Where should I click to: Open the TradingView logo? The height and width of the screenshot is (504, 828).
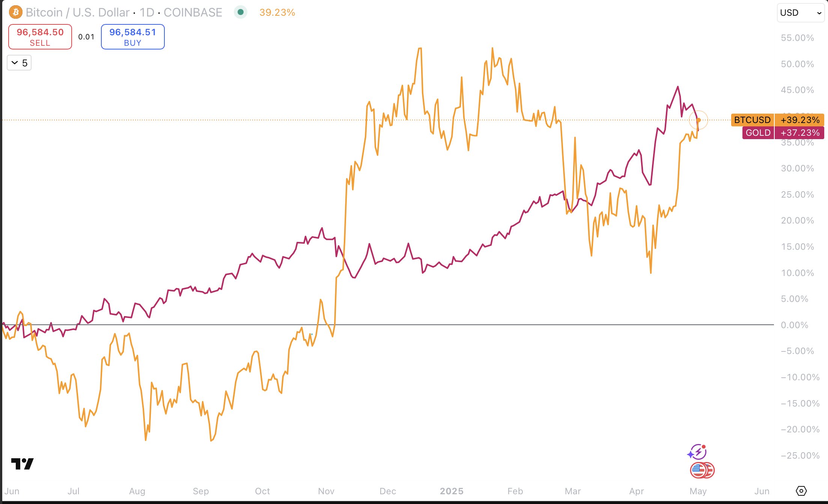23,464
